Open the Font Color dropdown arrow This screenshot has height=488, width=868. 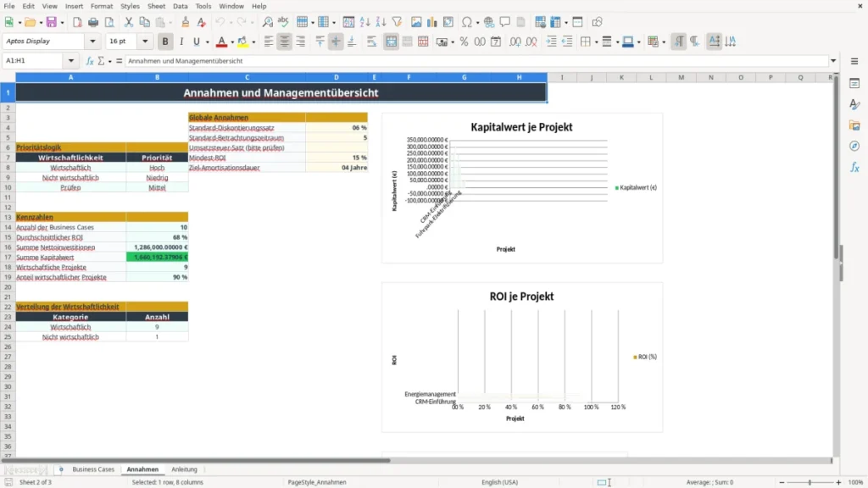point(232,42)
